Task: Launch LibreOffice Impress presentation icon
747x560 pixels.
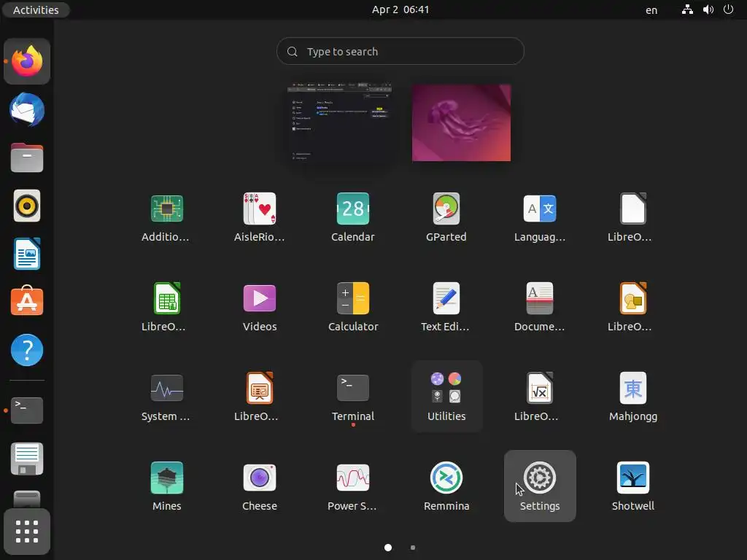Action: pyautogui.click(x=260, y=388)
